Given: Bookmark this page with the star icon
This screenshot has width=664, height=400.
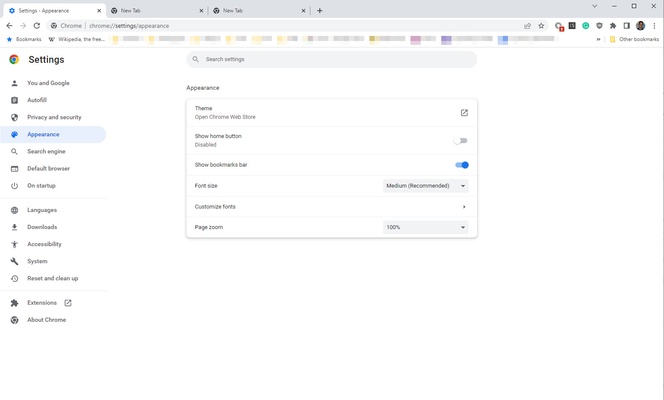Looking at the screenshot, I should point(541,26).
